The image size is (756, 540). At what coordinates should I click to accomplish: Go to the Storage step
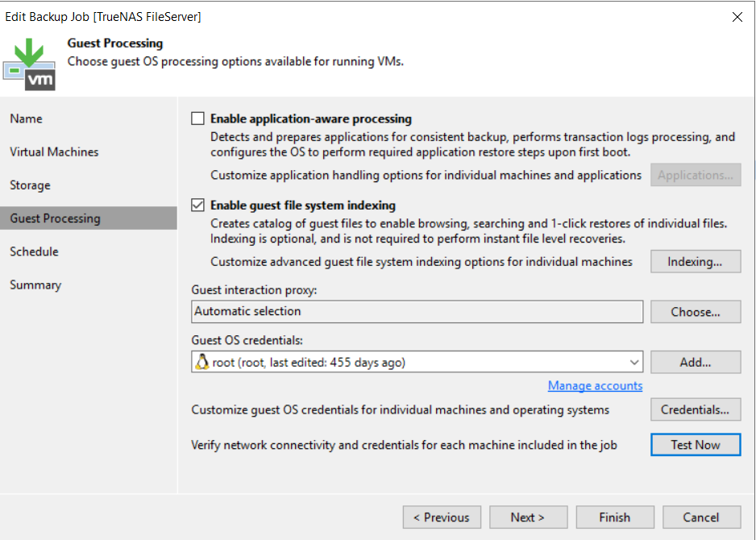(x=30, y=185)
